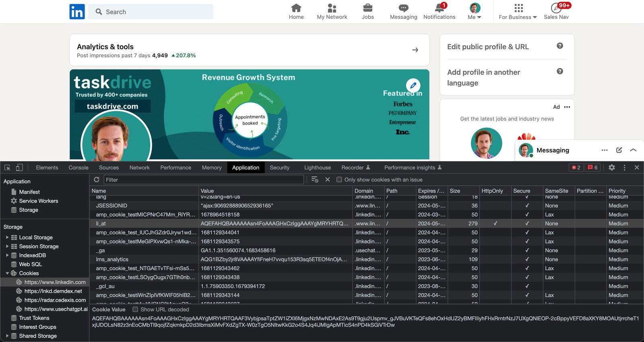644x342 pixels.
Task: Open the Me profile menu
Action: (x=475, y=11)
